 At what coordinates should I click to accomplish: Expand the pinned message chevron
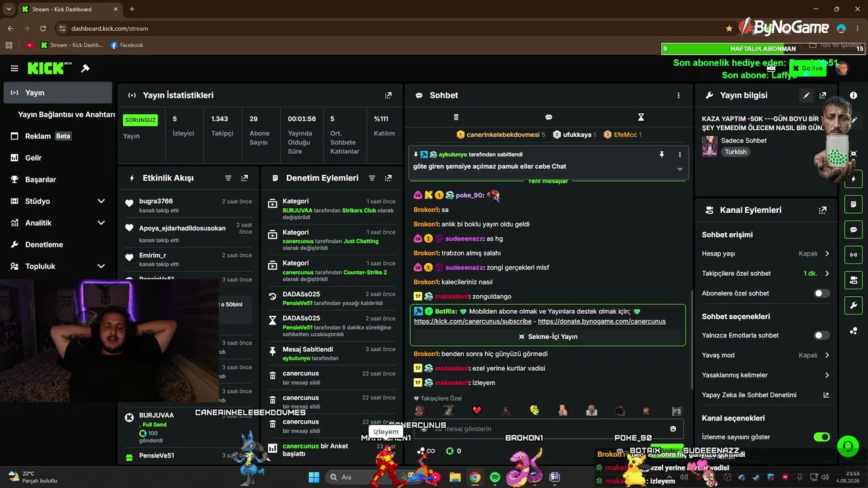679,169
